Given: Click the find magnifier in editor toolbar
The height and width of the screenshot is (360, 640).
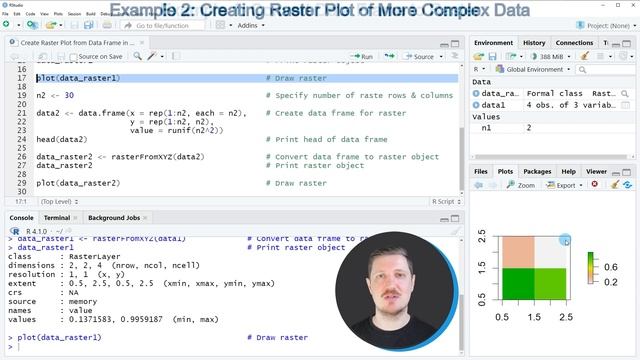Looking at the screenshot, I should 138,56.
